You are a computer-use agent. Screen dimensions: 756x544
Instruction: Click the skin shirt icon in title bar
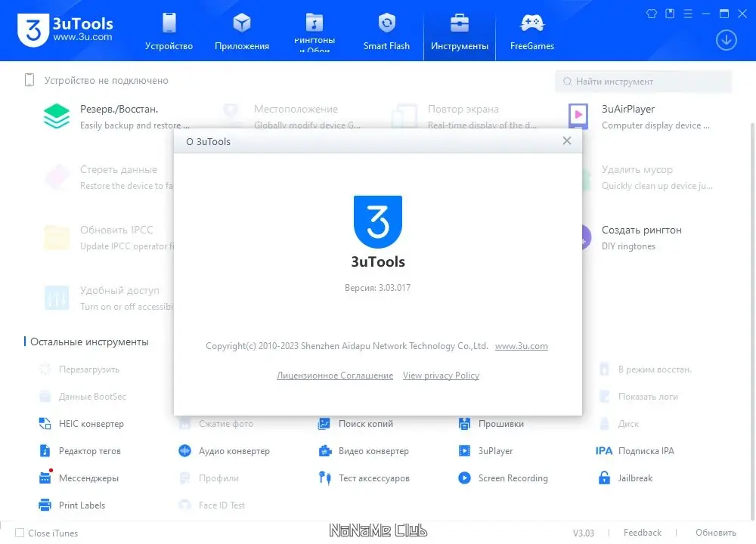point(652,14)
